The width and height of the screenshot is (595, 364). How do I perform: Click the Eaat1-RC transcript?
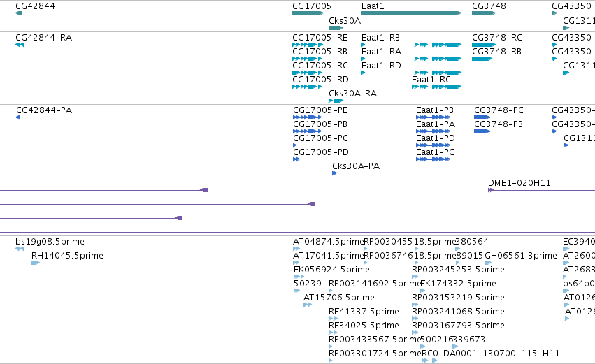tap(436, 87)
